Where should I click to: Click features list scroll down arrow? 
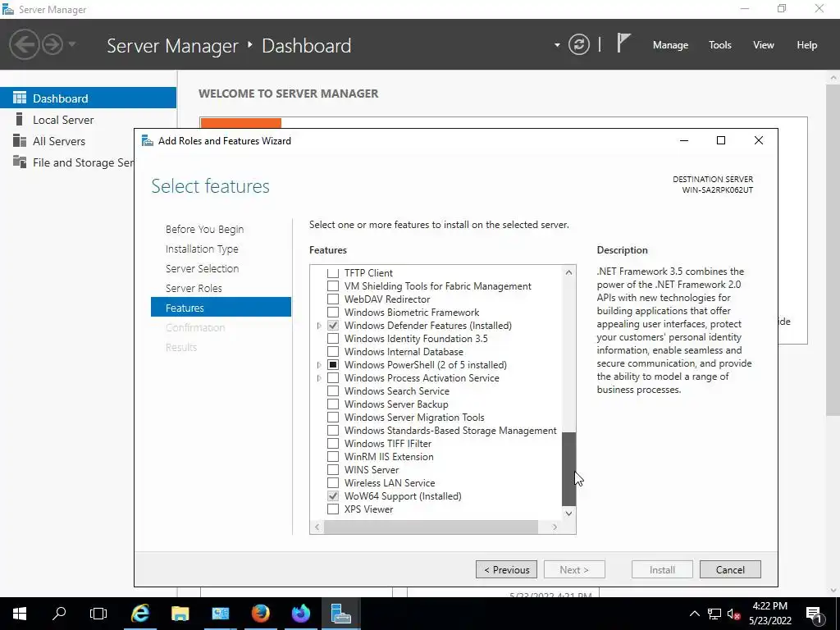click(x=569, y=514)
